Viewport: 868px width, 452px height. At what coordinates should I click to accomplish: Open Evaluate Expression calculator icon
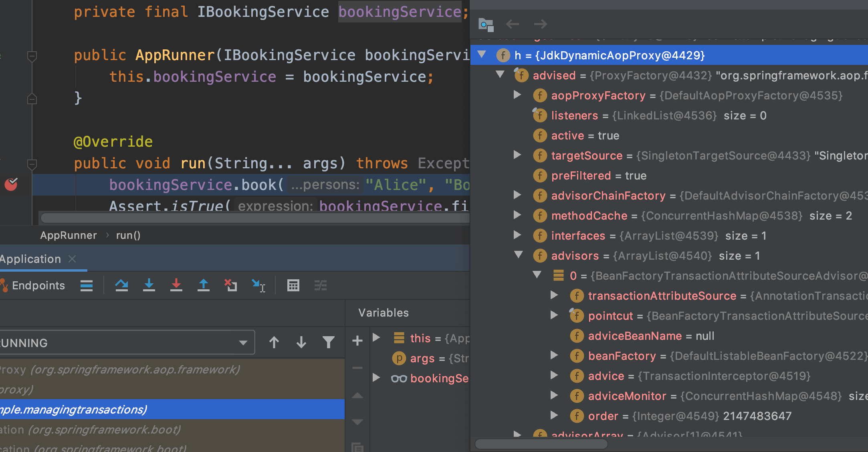click(293, 285)
